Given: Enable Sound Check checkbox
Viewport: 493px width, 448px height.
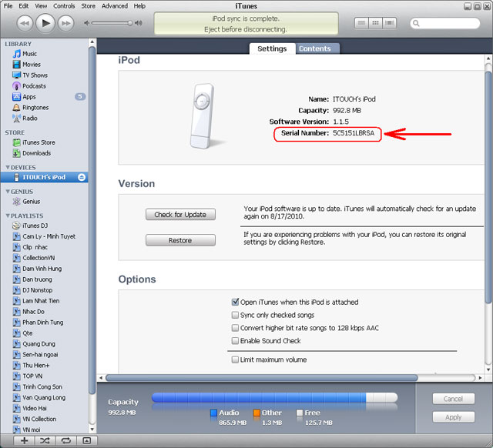Looking at the screenshot, I should coord(235,340).
